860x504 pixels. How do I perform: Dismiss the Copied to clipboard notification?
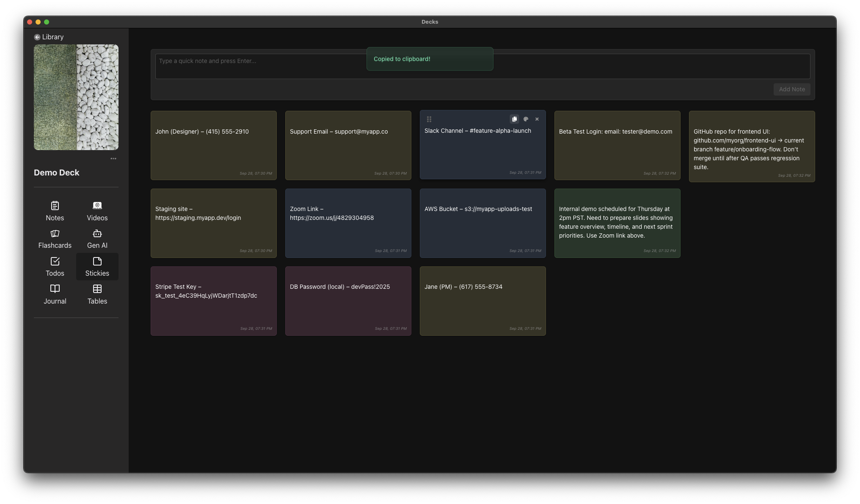[x=430, y=59]
